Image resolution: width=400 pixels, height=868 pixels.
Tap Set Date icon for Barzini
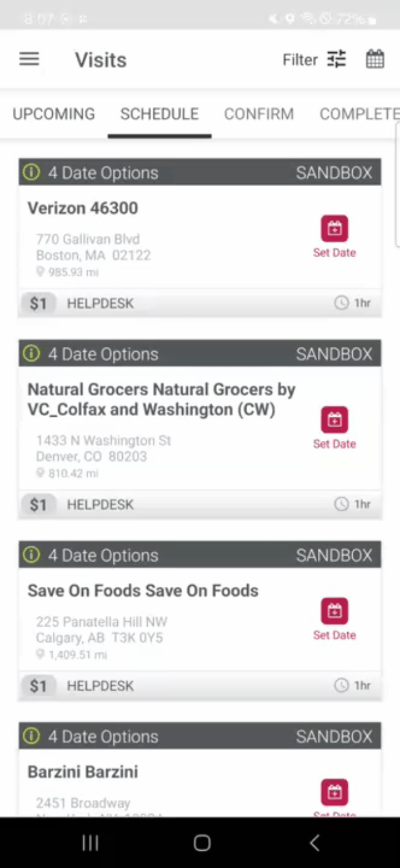point(334,792)
